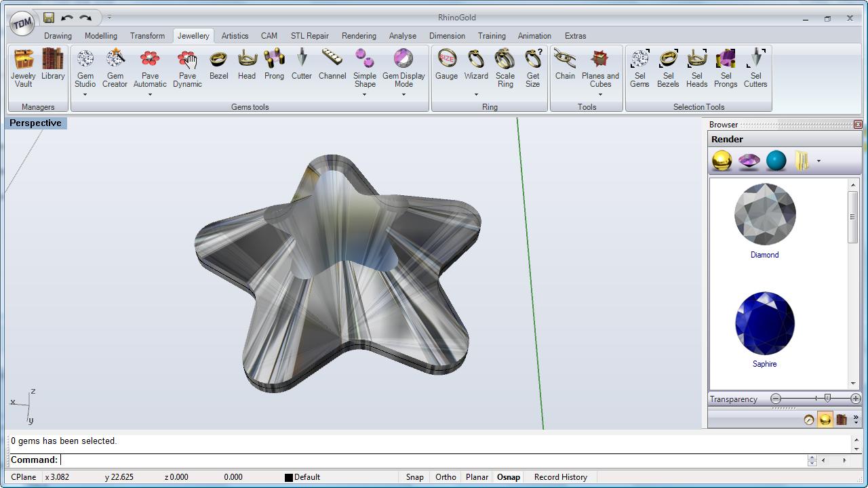868x488 pixels.
Task: Open the TDM application menu button
Action: point(22,22)
